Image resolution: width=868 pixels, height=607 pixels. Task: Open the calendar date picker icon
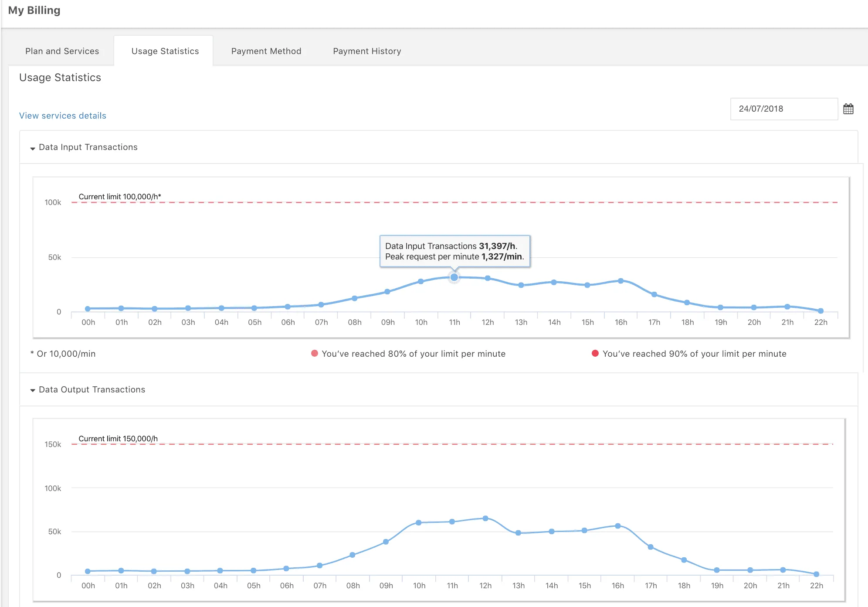(x=848, y=108)
